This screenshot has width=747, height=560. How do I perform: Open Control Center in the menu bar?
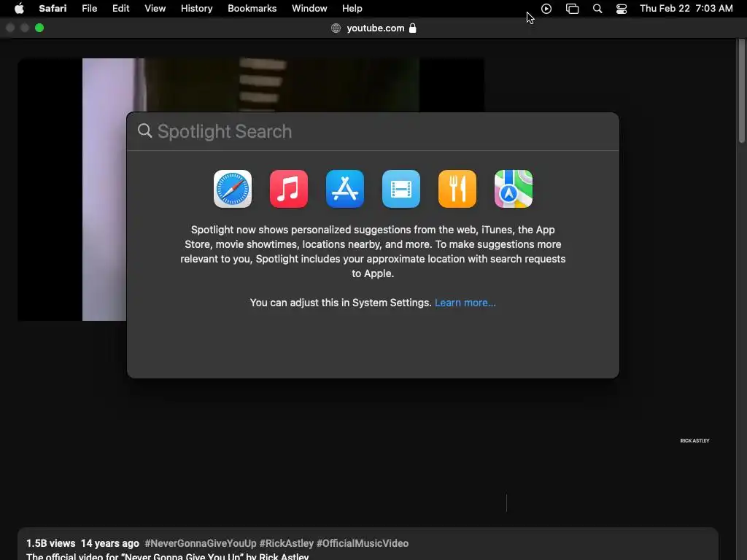[622, 9]
